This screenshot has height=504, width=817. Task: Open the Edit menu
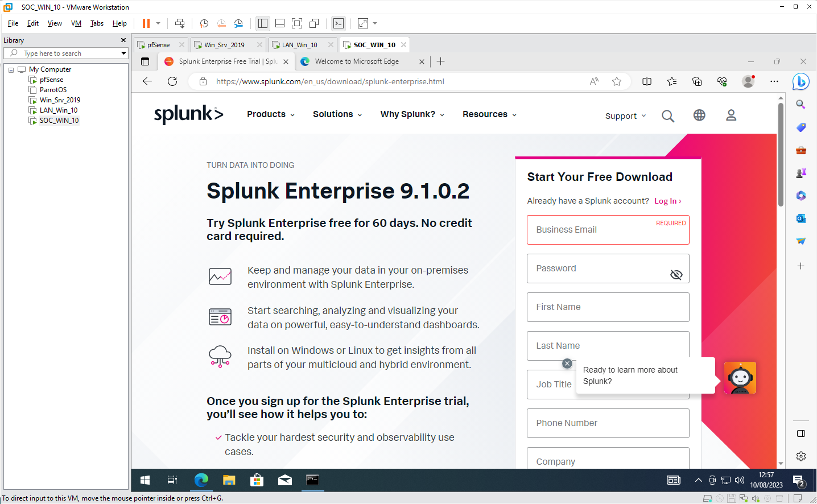point(33,23)
